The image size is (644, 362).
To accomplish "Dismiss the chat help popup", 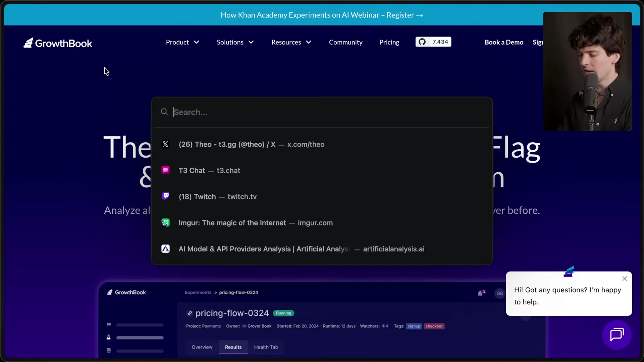I will tap(625, 279).
